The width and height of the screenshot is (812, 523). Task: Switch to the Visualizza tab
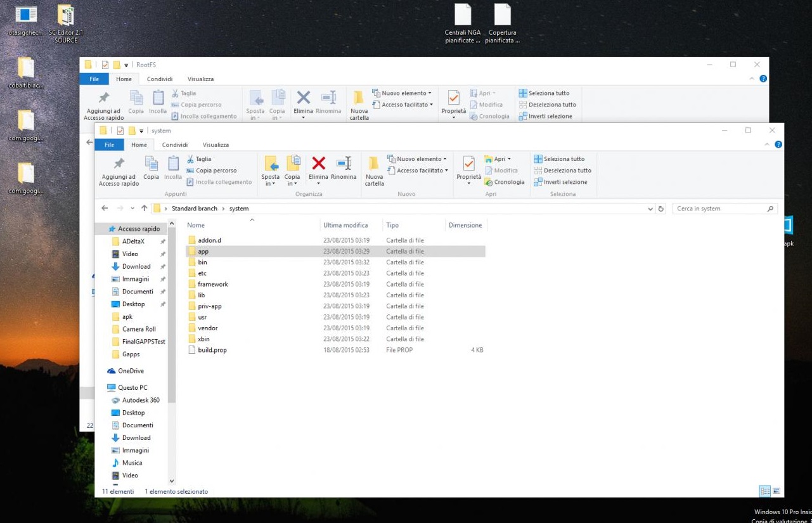(216, 145)
